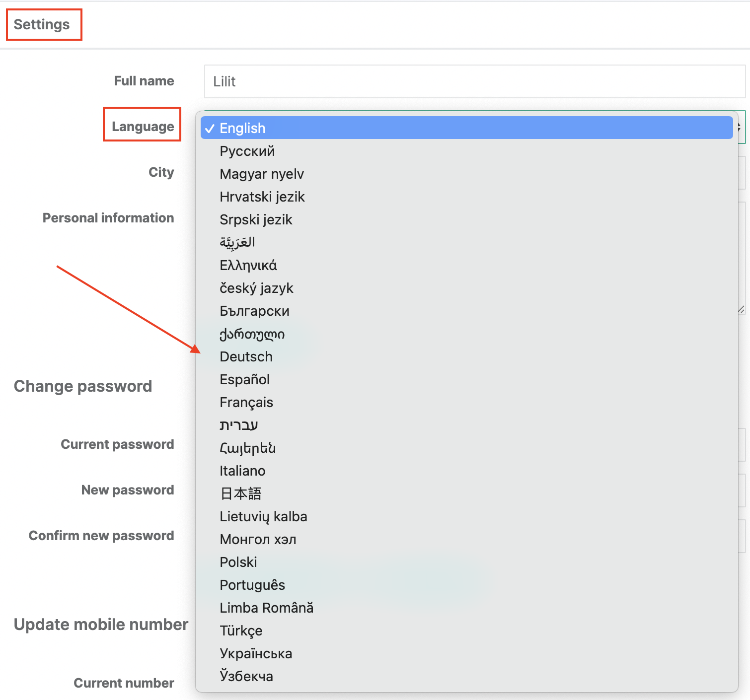
Task: Select Español as the language
Action: (x=244, y=379)
